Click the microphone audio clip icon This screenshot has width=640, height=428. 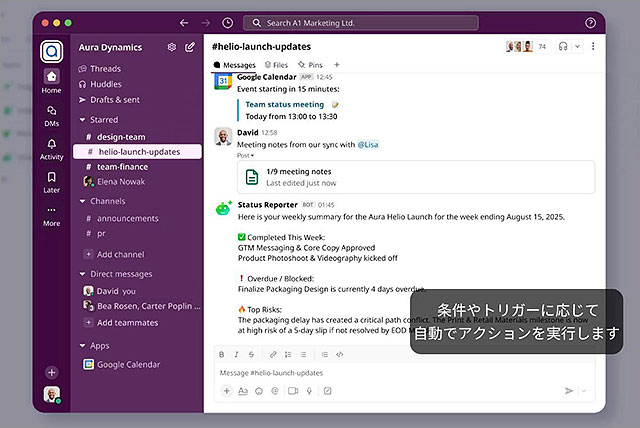[309, 391]
